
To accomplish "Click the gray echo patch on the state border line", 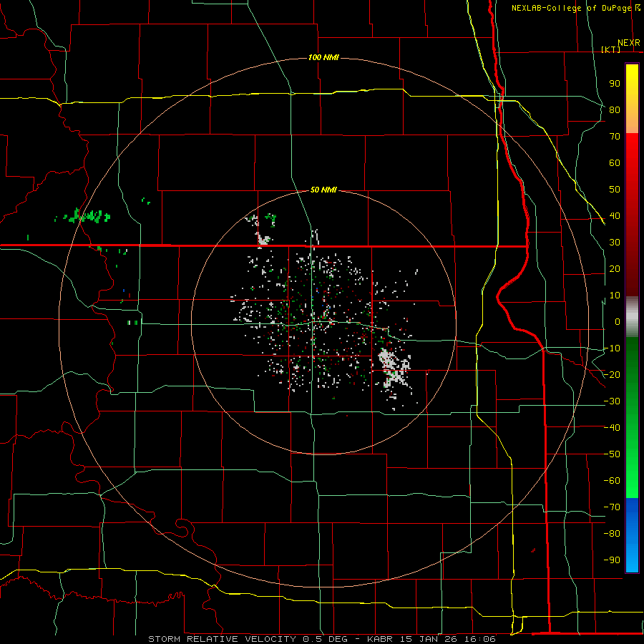I will pyautogui.click(x=263, y=240).
